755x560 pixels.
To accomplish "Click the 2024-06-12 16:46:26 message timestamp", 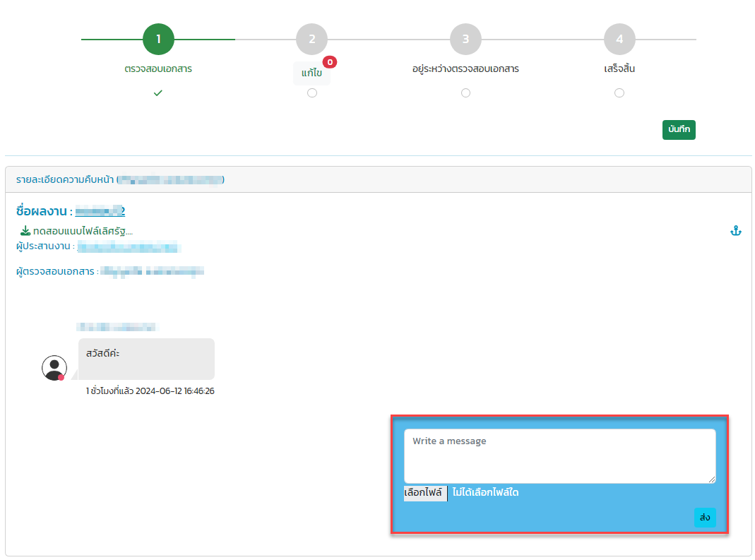I will 174,391.
